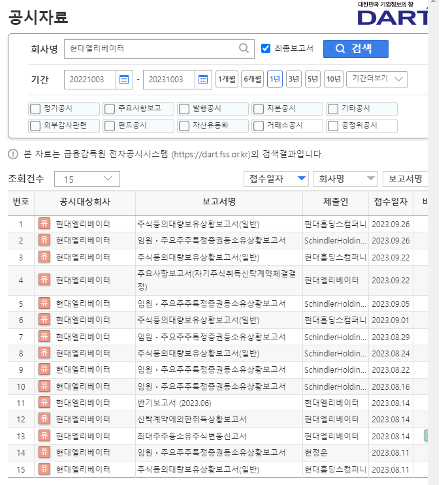Click submitter SchindlerHoldin... in row 8

click(335, 353)
